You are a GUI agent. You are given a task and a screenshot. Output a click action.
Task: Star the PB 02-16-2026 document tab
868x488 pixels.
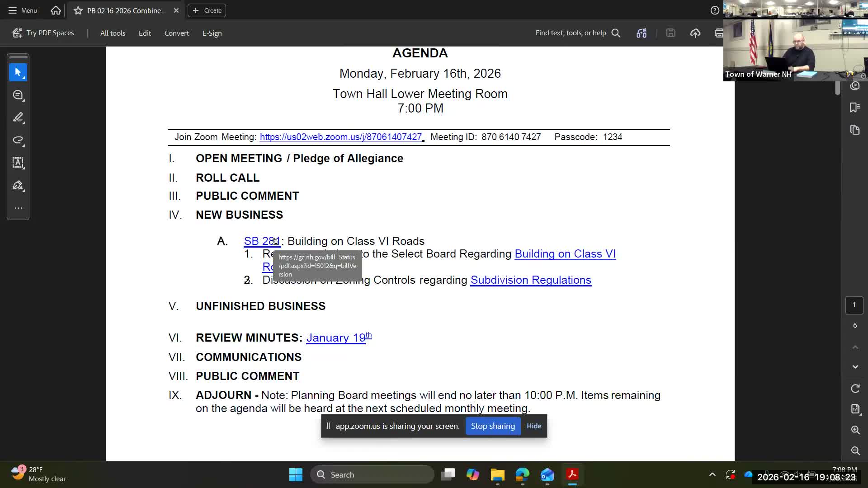click(x=78, y=10)
